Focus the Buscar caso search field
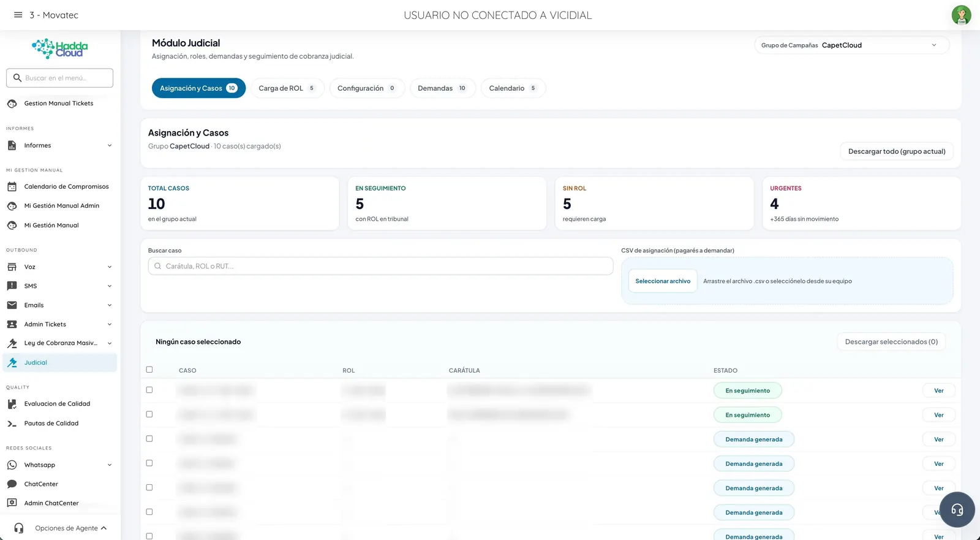The width and height of the screenshot is (980, 540). pos(380,266)
